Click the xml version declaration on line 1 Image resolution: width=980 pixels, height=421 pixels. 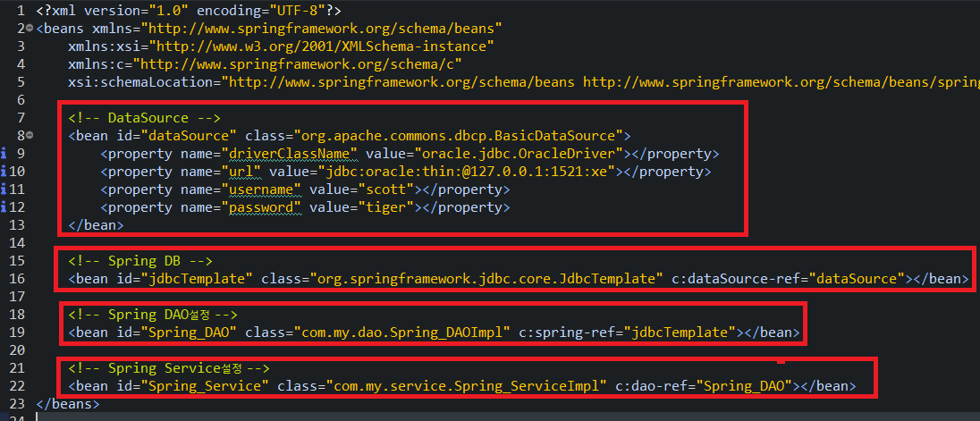(189, 11)
